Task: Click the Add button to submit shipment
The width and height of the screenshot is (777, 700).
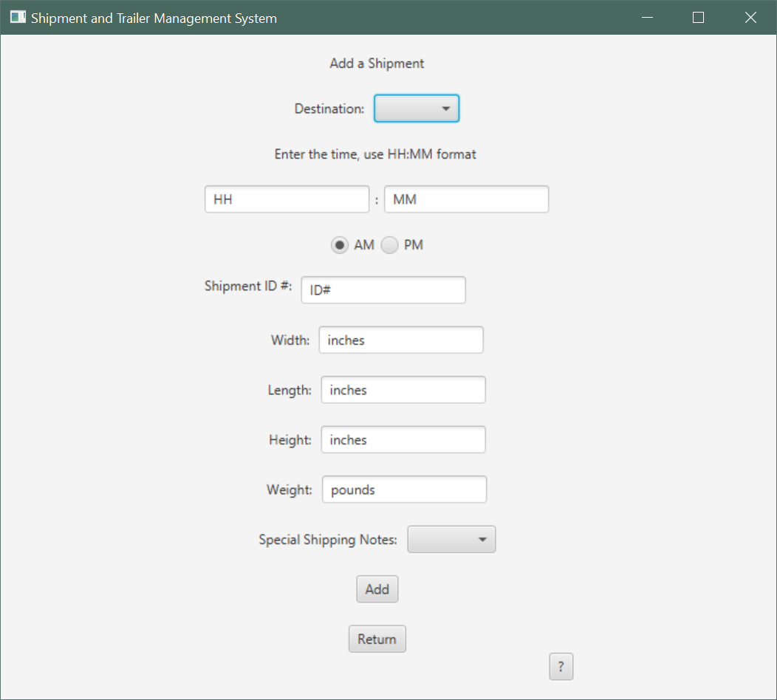Action: [377, 589]
